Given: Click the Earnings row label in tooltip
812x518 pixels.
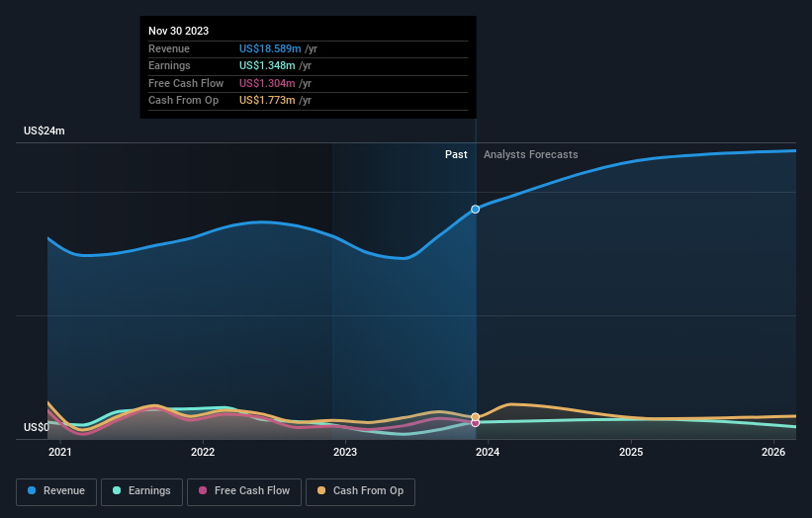Looking at the screenshot, I should click(x=169, y=65).
